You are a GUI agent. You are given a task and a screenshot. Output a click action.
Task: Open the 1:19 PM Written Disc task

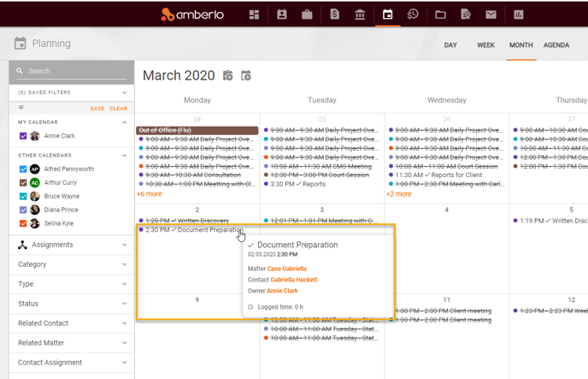pyautogui.click(x=550, y=221)
